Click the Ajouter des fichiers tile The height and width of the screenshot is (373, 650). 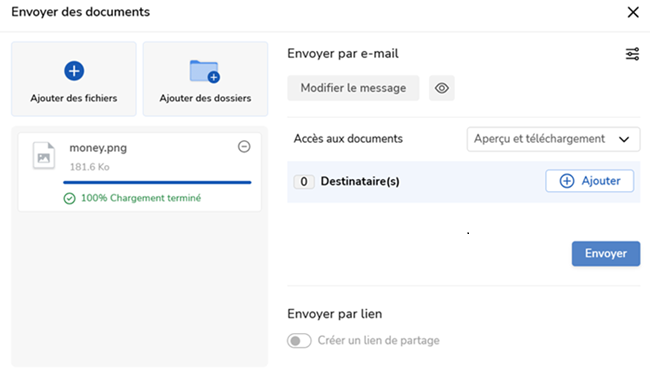click(x=74, y=79)
